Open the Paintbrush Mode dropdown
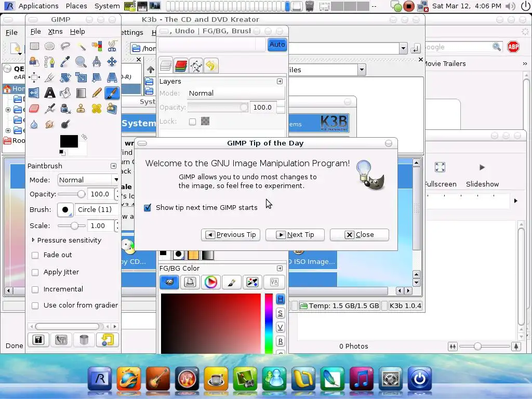This screenshot has width=532, height=399. pyautogui.click(x=88, y=180)
